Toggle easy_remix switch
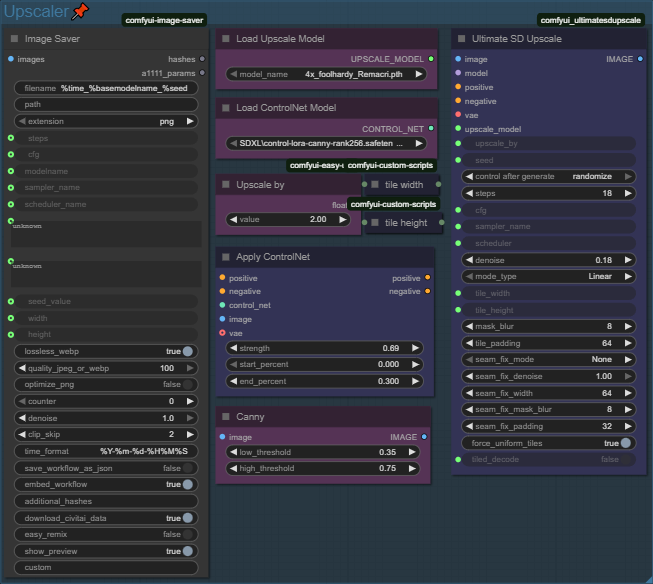Image resolution: width=653 pixels, height=584 pixels. tap(188, 534)
